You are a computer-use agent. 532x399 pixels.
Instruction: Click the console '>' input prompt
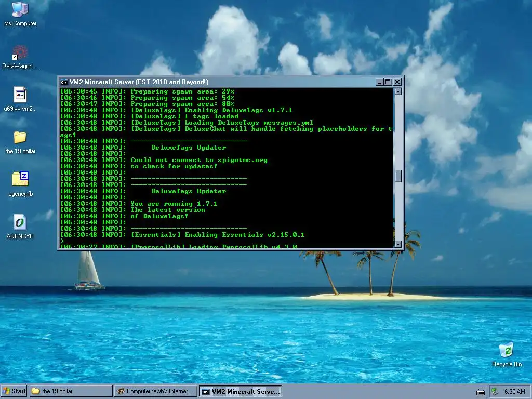tap(62, 241)
